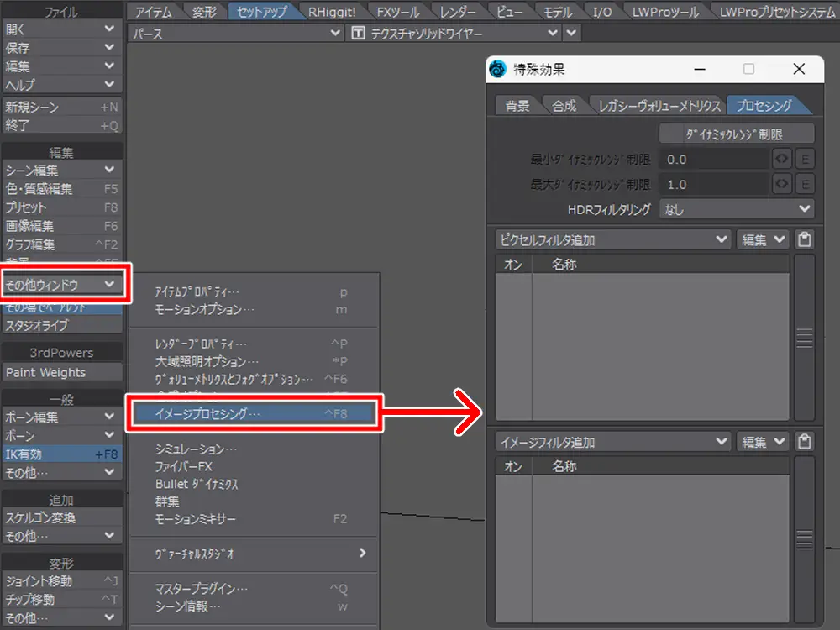Switch to the 合成 tab
The width and height of the screenshot is (840, 630).
coord(564,106)
